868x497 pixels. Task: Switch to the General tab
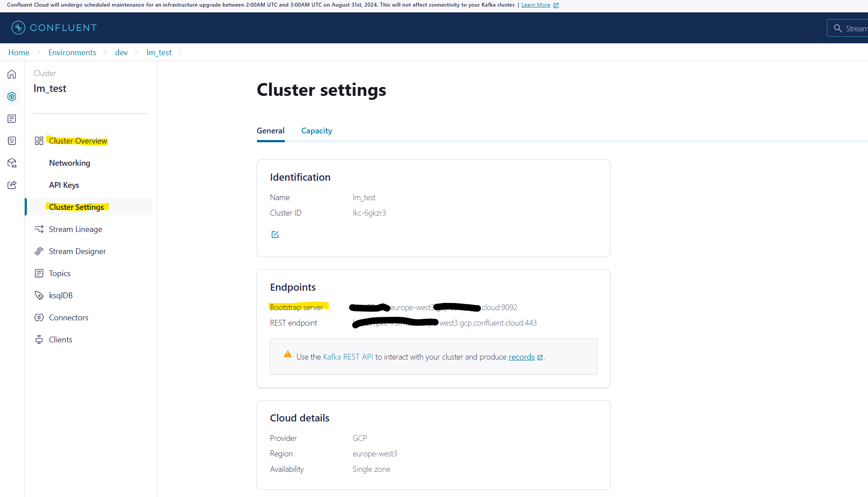[x=270, y=131]
